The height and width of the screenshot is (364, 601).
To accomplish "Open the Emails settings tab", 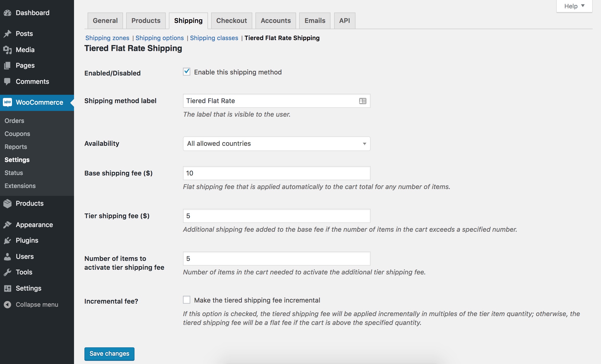I will pos(315,21).
